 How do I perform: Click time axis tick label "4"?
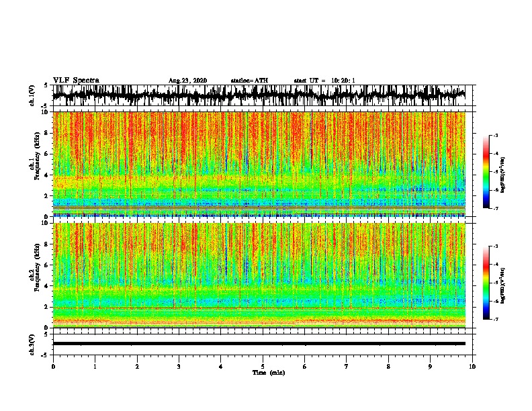pos(220,367)
